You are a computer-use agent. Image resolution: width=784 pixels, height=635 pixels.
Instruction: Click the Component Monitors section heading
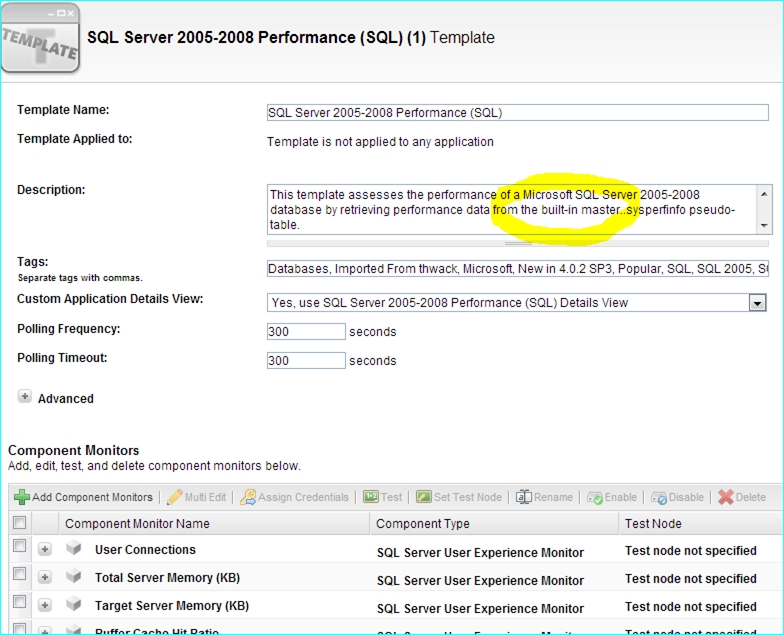tap(74, 450)
